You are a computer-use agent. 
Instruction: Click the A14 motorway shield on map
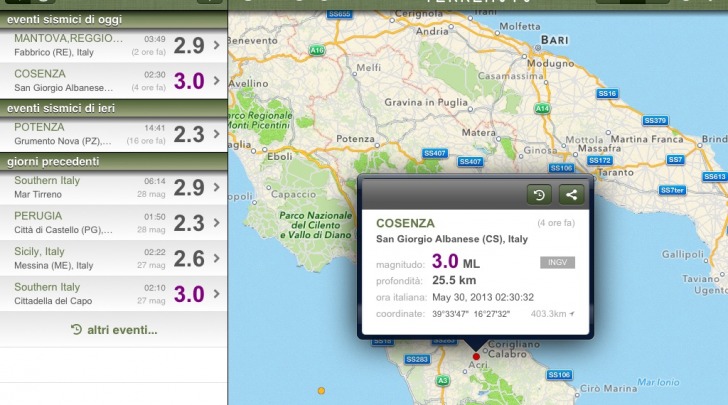542,109
